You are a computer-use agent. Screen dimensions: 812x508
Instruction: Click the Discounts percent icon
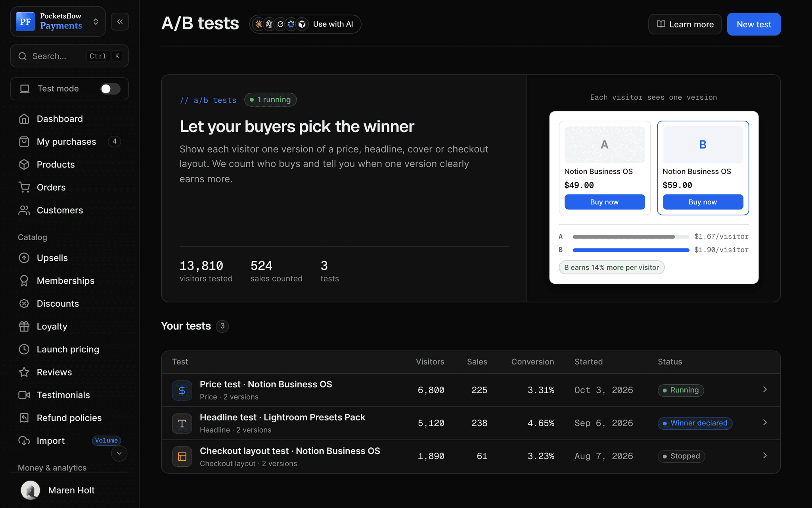pos(24,304)
